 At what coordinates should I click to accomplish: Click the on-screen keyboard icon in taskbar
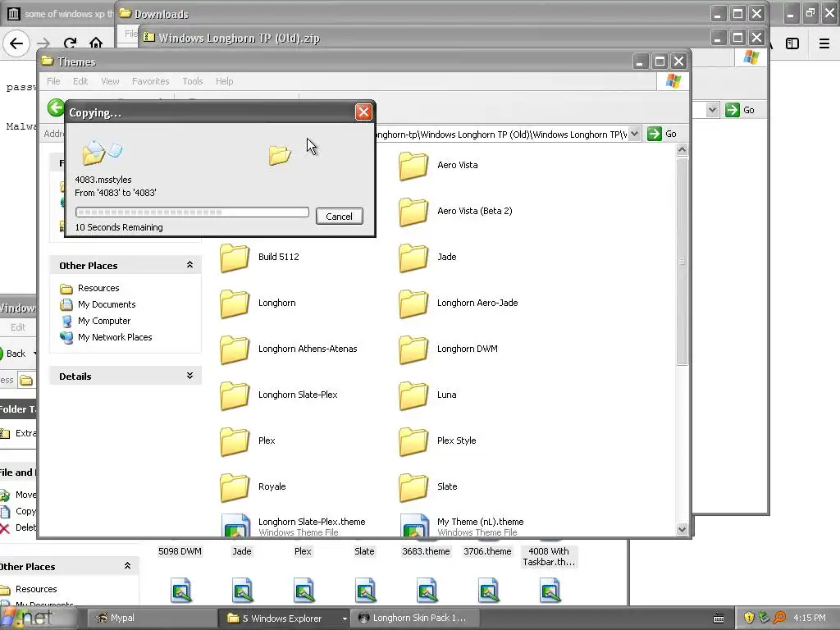(x=719, y=619)
